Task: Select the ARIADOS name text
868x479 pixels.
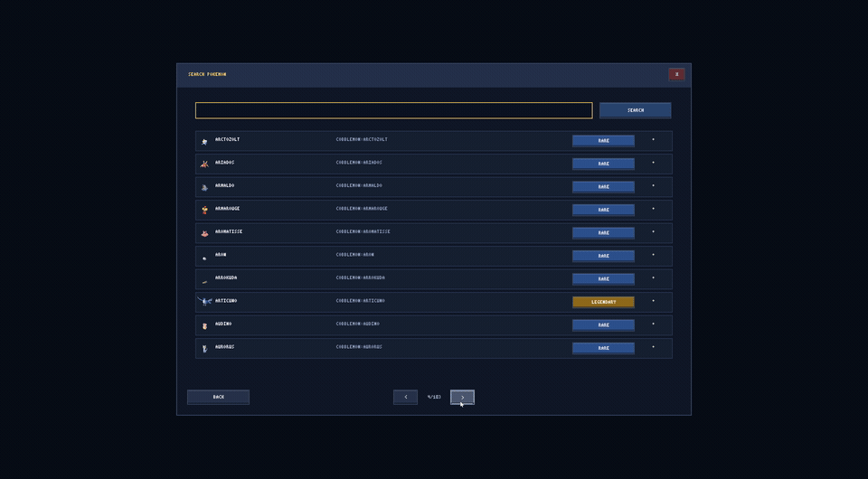Action: 224,163
